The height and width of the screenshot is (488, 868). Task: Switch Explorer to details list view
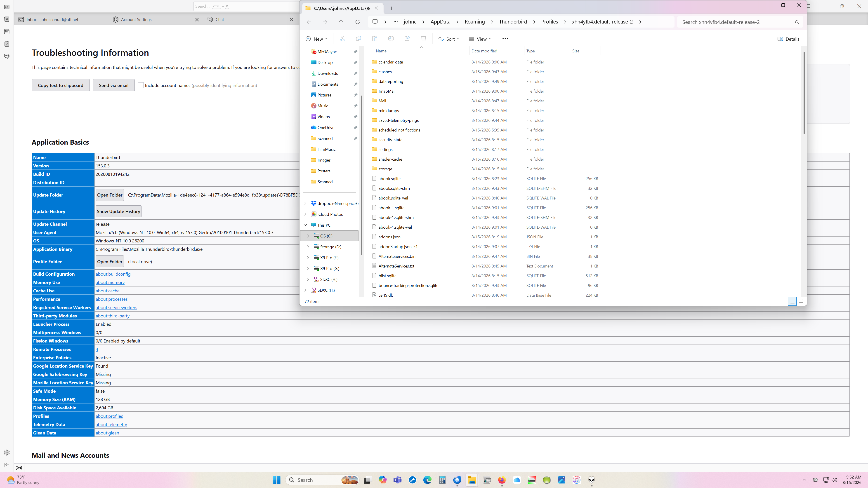[x=792, y=301]
